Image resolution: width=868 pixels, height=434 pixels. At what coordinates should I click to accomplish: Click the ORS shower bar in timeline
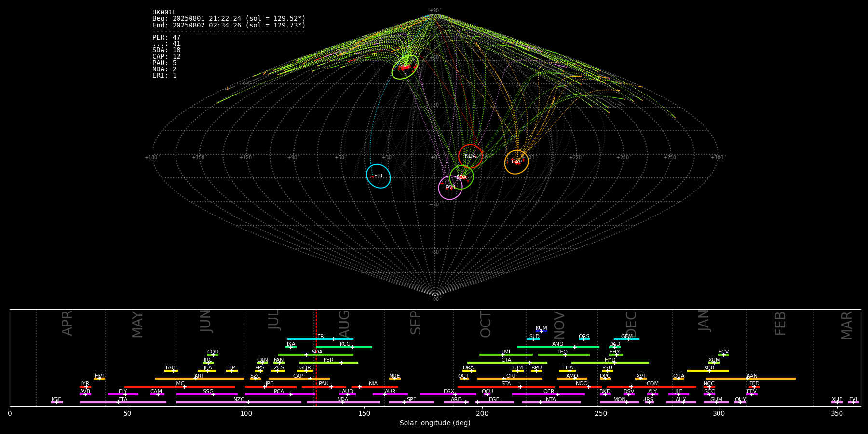tap(584, 339)
